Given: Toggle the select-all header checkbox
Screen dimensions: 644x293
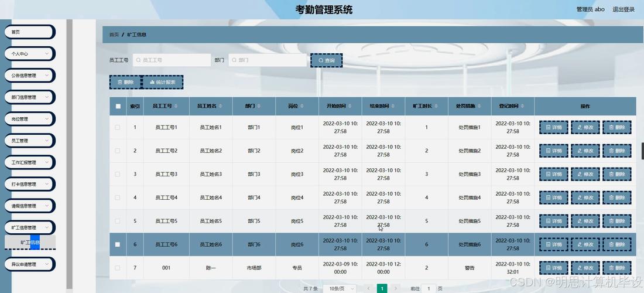Looking at the screenshot, I should point(118,106).
